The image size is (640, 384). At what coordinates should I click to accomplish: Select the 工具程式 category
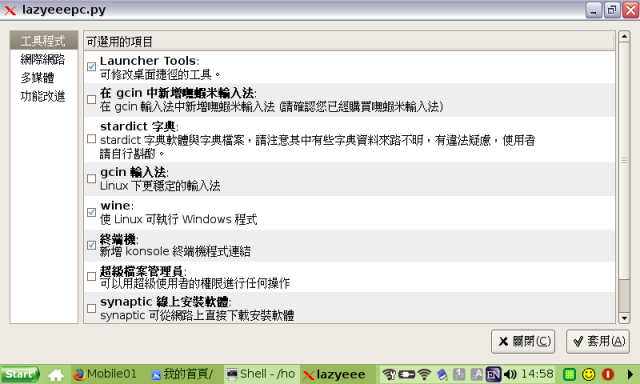44,41
